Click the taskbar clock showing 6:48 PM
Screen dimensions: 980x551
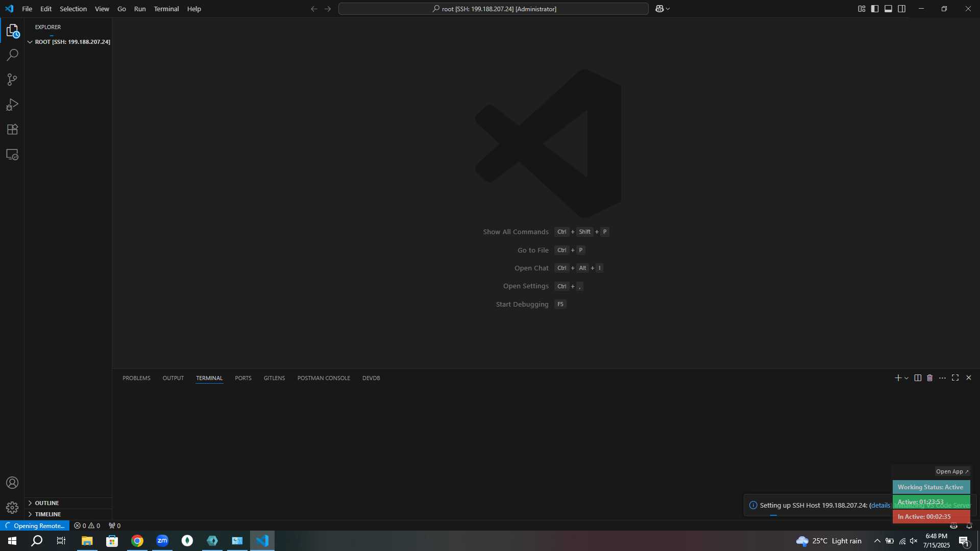(937, 541)
